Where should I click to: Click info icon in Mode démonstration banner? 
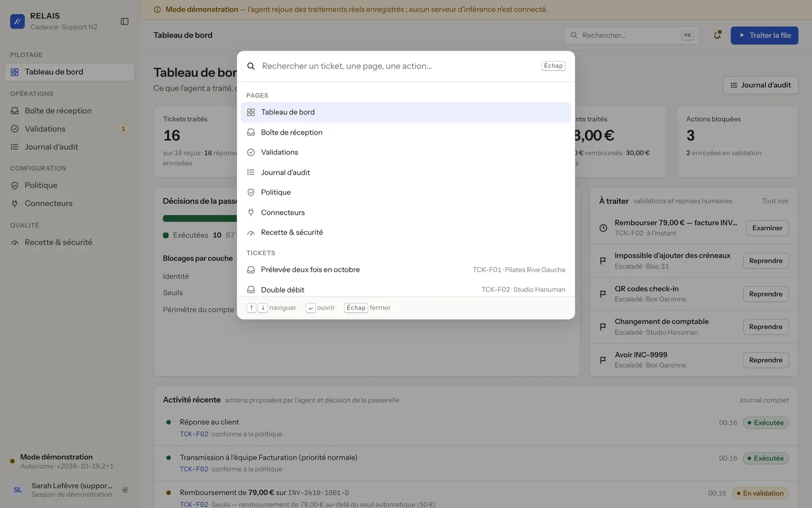coord(157,10)
